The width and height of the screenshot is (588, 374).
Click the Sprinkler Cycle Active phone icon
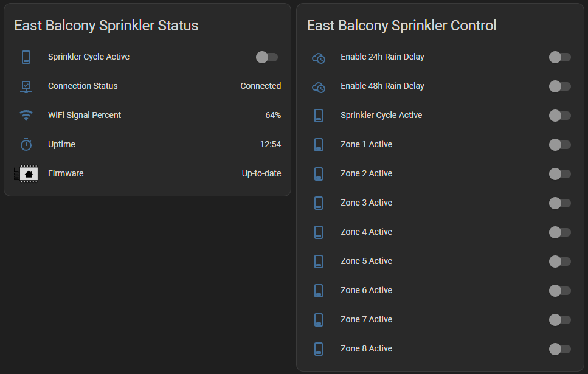[x=26, y=57]
